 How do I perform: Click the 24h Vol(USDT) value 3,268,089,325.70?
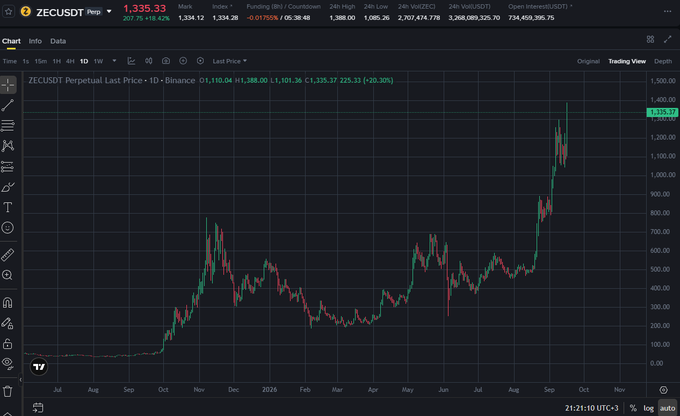pyautogui.click(x=474, y=18)
